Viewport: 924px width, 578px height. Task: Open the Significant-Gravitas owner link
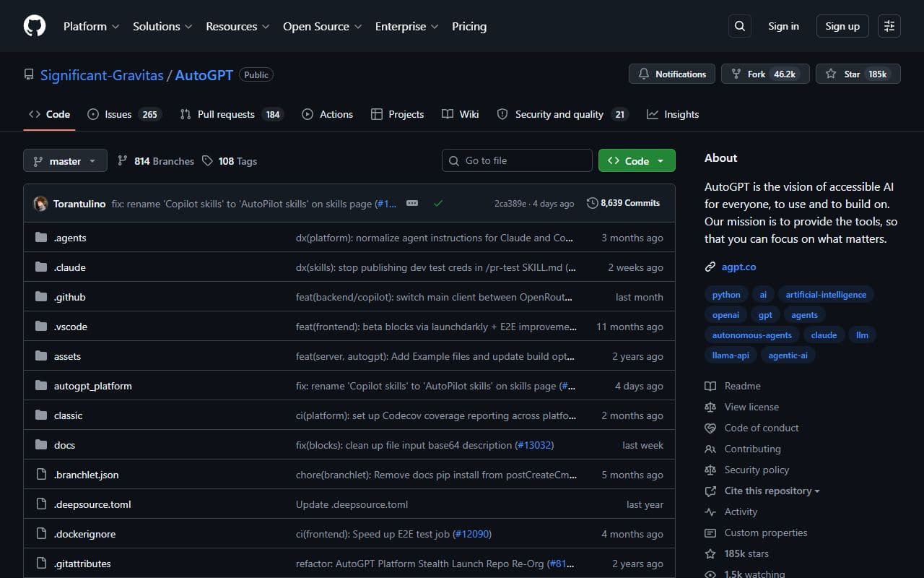point(102,74)
